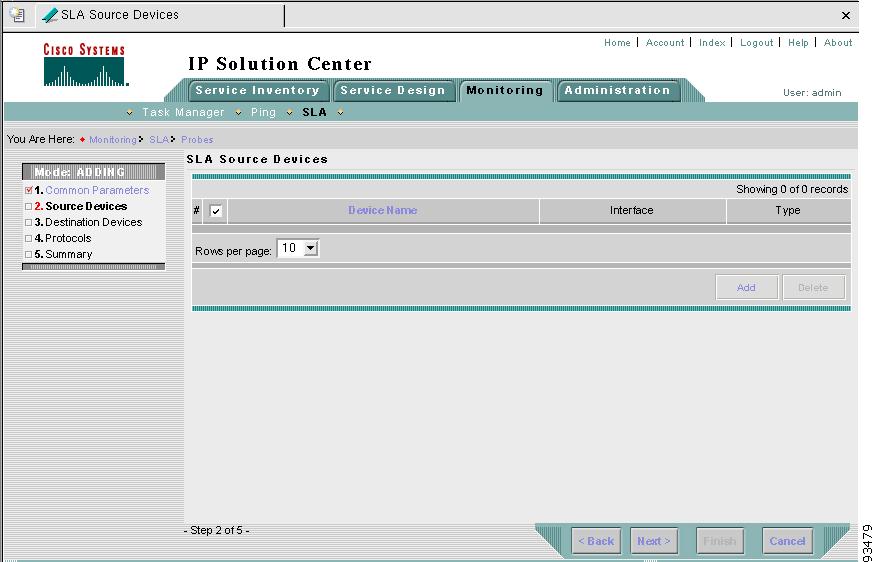Expand the arrow before Ping
Screen dimensions: 875x562
pyautogui.click(x=238, y=113)
